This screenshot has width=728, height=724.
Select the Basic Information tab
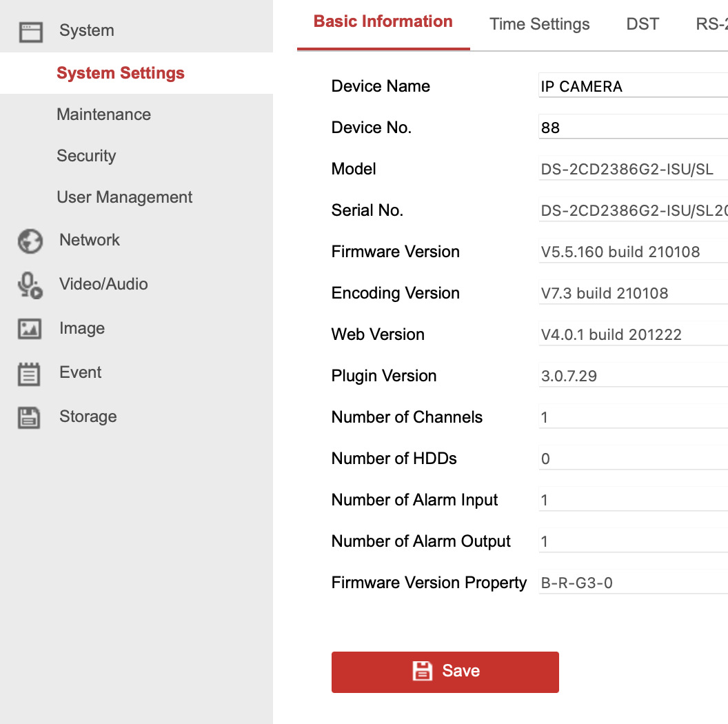point(383,22)
